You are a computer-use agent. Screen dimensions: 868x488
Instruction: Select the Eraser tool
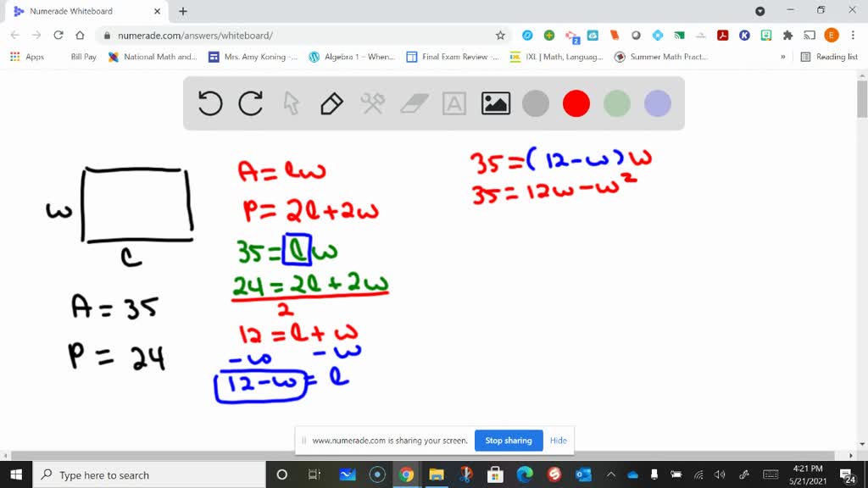click(x=414, y=103)
